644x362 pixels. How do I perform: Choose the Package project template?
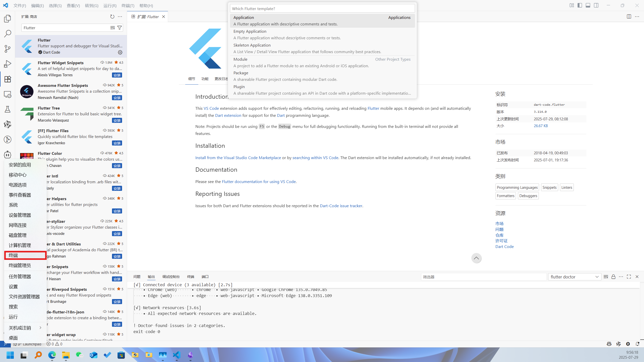[x=322, y=76]
